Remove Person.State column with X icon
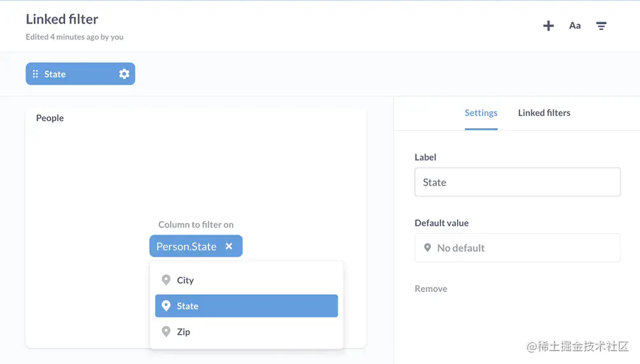The height and width of the screenshot is (364, 640). (x=229, y=246)
